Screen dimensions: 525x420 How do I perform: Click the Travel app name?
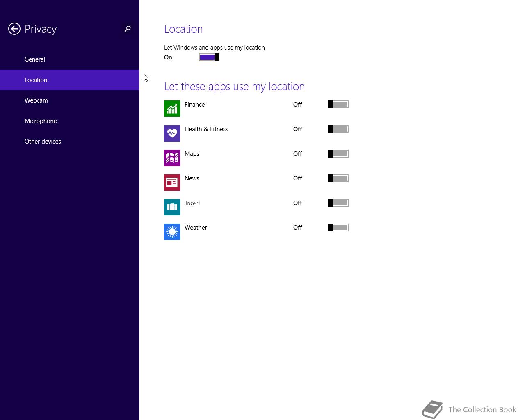coord(192,203)
